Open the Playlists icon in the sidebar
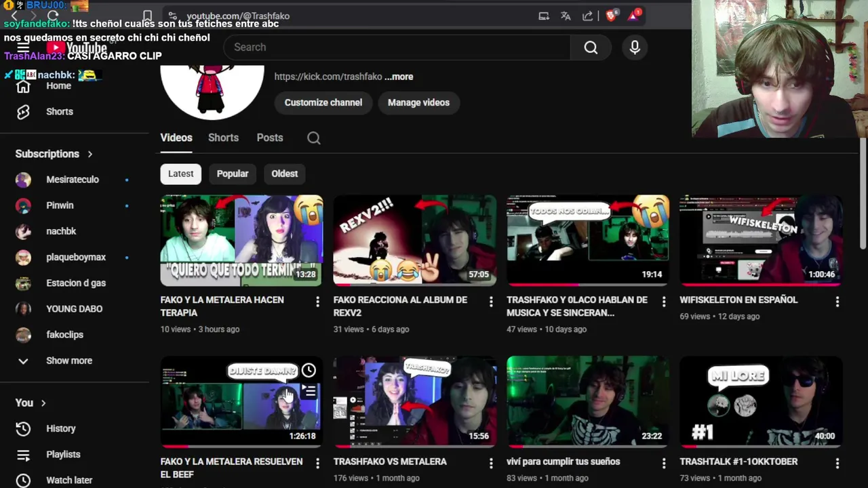The image size is (868, 488). [23, 455]
